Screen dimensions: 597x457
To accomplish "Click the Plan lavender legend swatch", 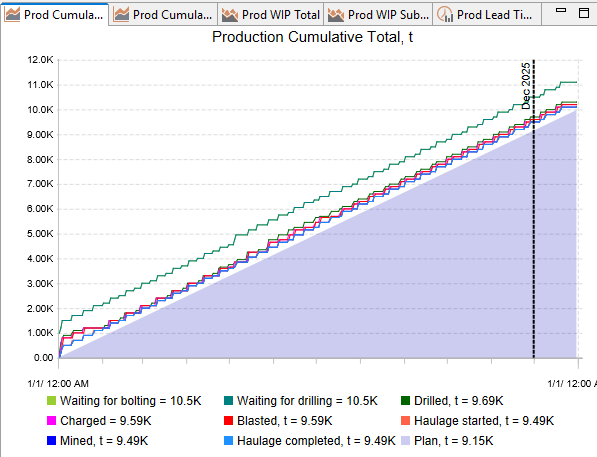I will coord(405,441).
